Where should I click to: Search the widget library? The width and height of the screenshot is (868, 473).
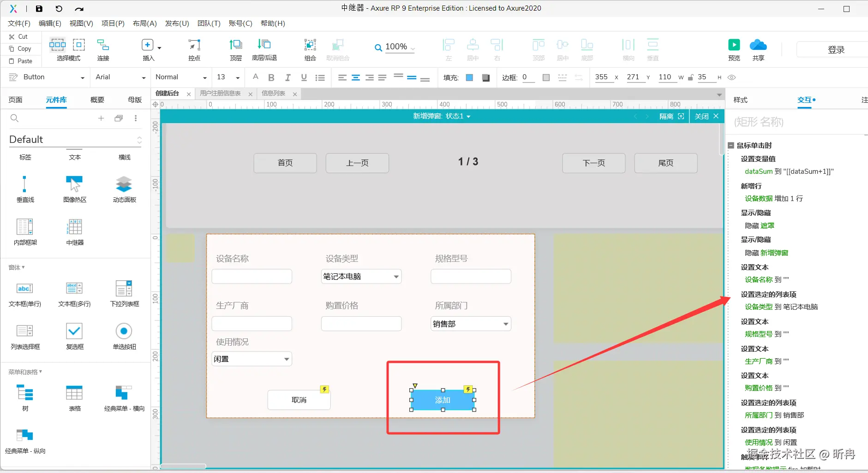pos(14,118)
